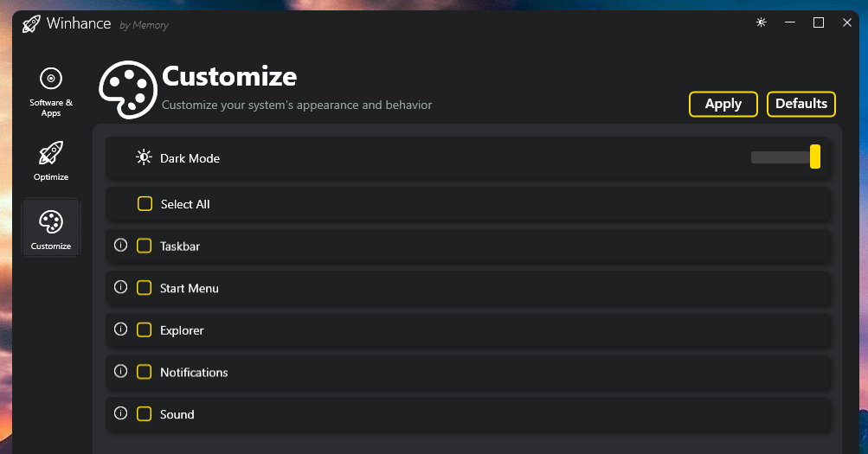Click the info icon beside Explorer
The image size is (868, 454).
tap(121, 329)
